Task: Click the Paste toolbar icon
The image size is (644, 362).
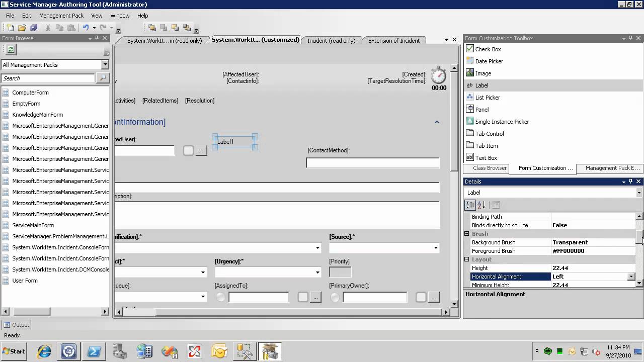Action: [x=71, y=28]
